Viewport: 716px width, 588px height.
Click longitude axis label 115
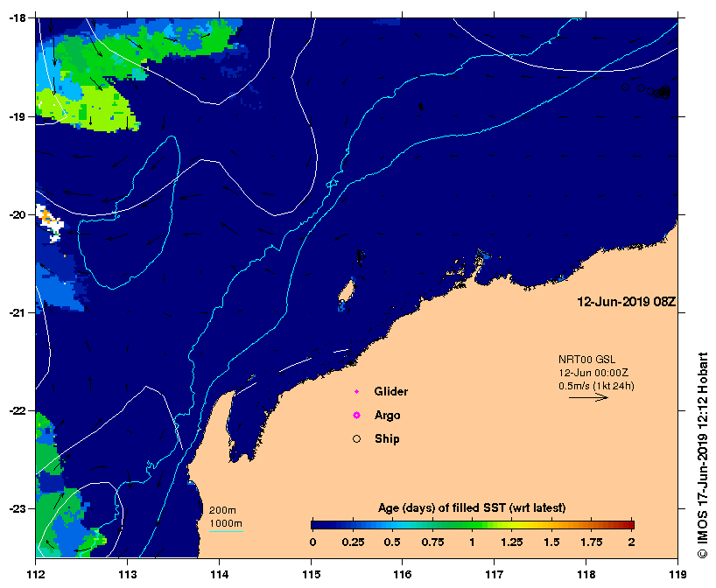click(x=311, y=574)
